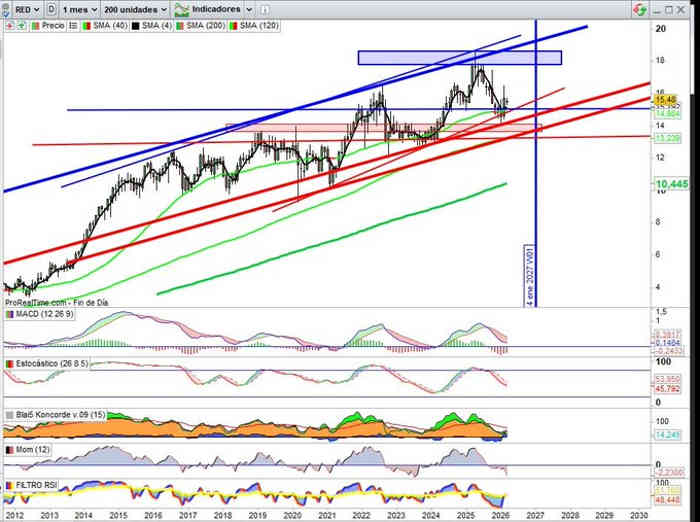Click the D daily timeframe icon
Image resolution: width=700 pixels, height=522 pixels.
click(52, 8)
